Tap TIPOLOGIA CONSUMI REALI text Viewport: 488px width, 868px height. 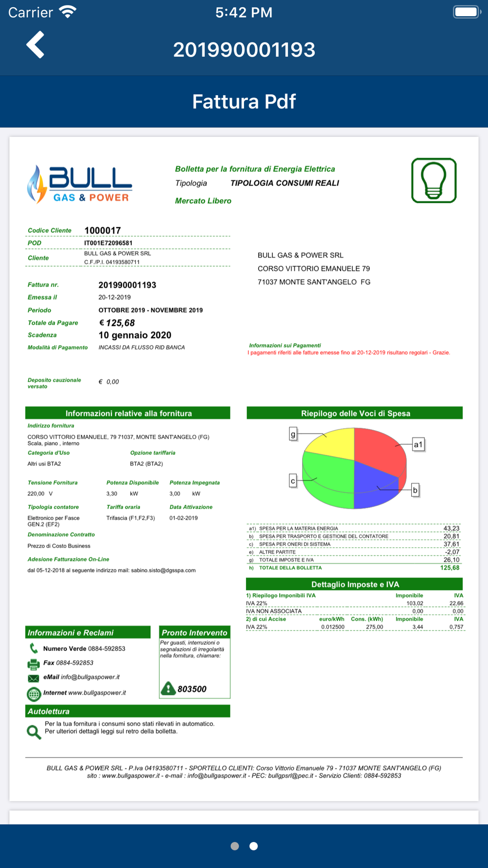[285, 183]
